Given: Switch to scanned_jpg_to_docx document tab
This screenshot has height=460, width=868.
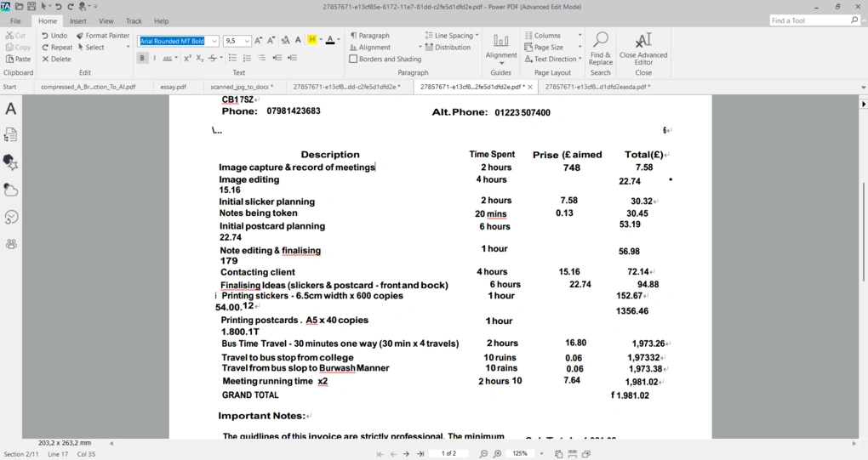Looking at the screenshot, I should [242, 87].
